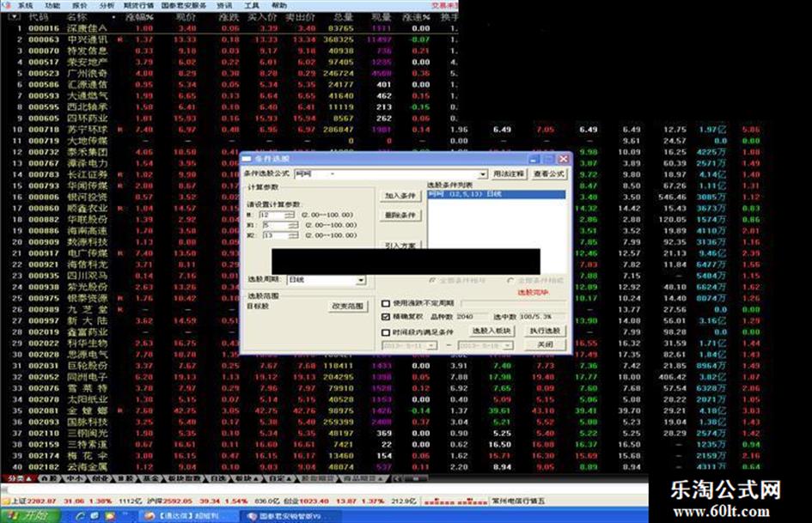Image resolution: width=812 pixels, height=523 pixels.
Task: Select stock row 000063 中兴通讯
Action: (x=229, y=40)
